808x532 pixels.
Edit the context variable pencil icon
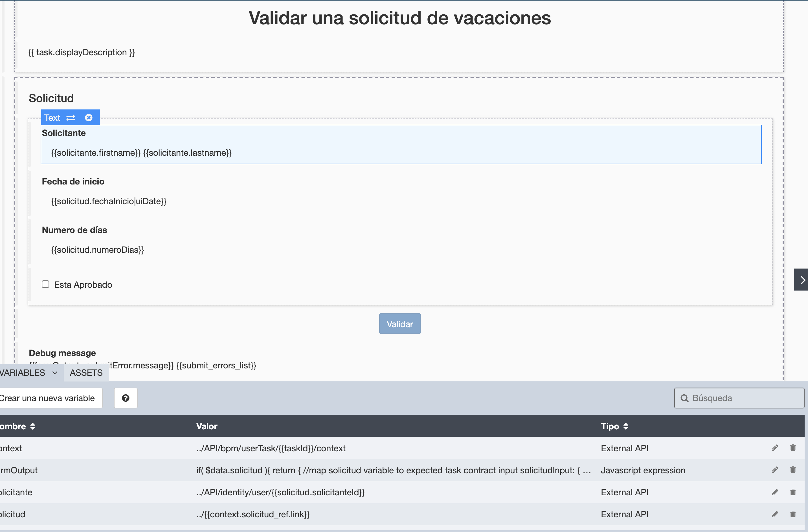click(774, 448)
